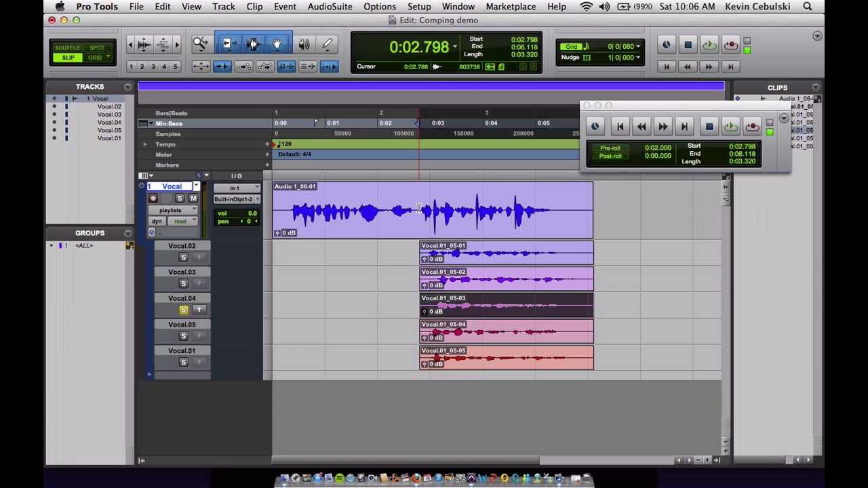
Task: Open the Tracks list menu
Action: 127,87
